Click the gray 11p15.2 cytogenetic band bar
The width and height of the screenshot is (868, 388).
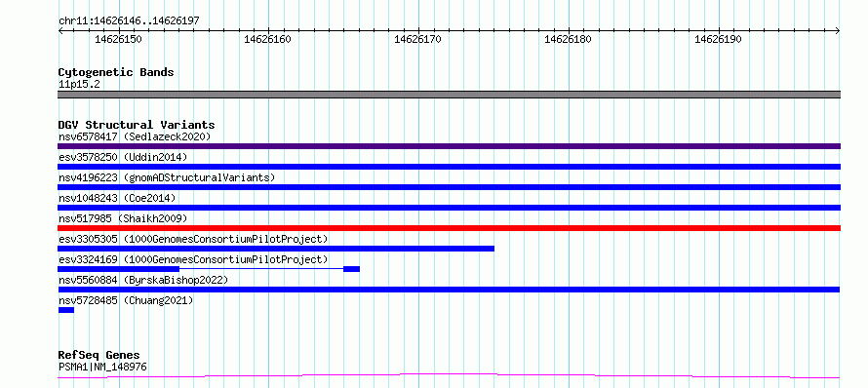(x=449, y=95)
